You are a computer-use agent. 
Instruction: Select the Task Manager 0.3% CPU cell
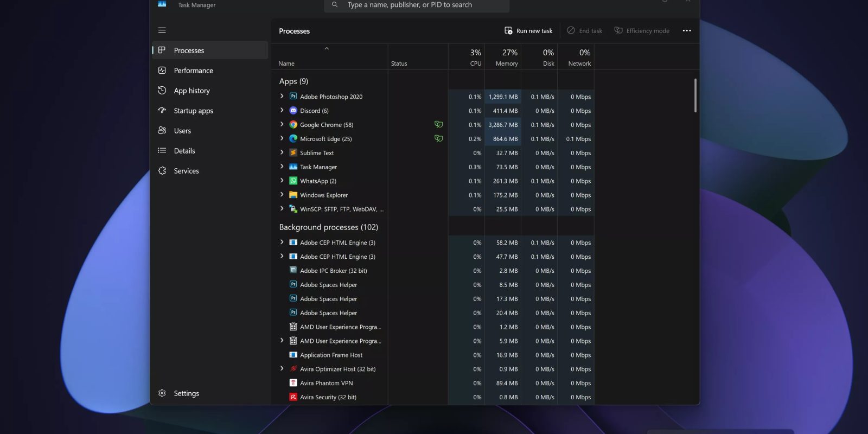click(467, 167)
